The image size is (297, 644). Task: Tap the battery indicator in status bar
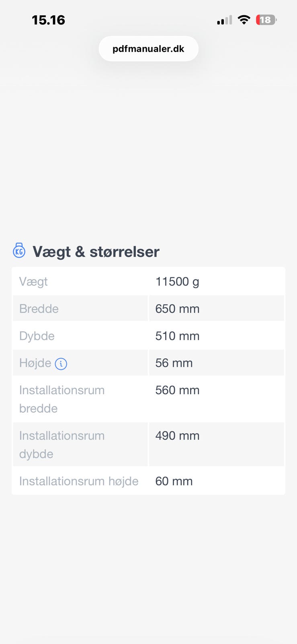[266, 20]
